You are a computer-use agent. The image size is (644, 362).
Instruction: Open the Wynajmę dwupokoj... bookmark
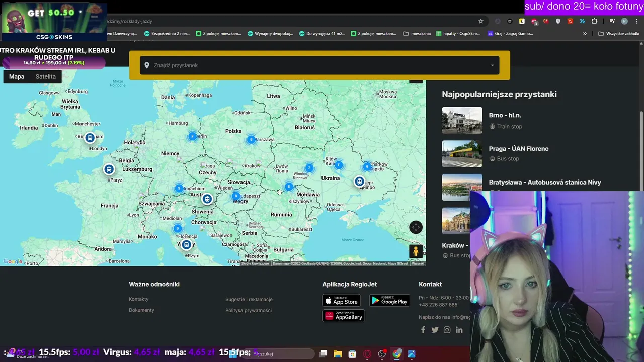tap(270, 34)
